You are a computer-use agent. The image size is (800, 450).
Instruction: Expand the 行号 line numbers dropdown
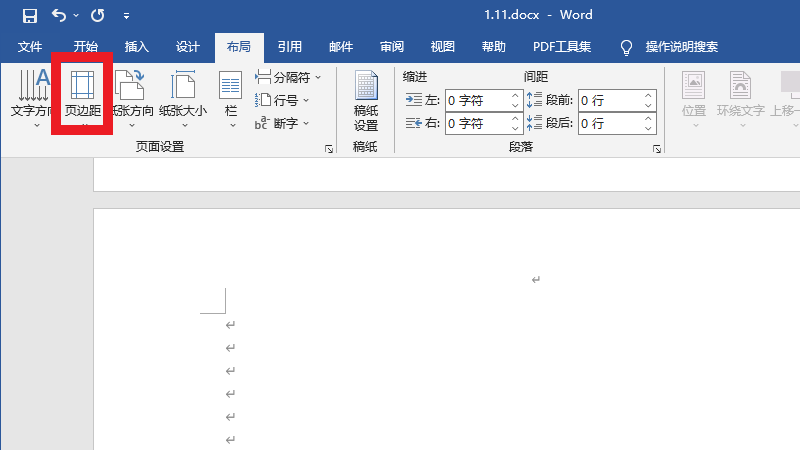(284, 100)
